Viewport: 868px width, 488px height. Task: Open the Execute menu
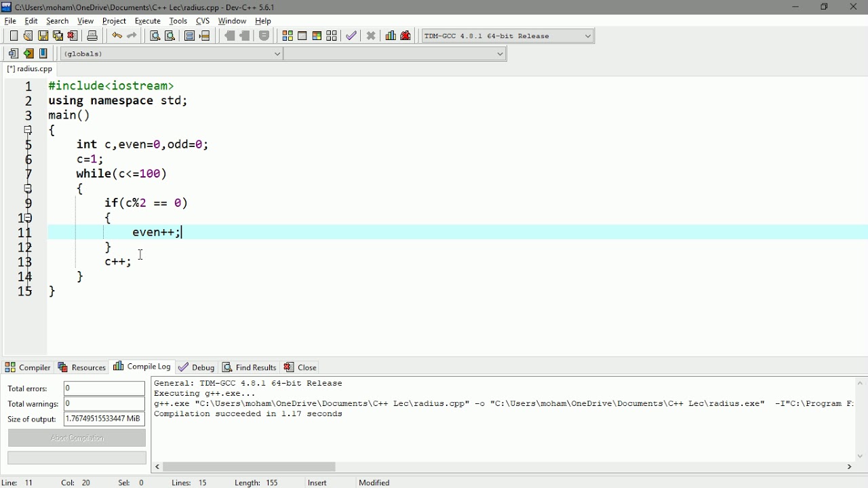tap(148, 21)
